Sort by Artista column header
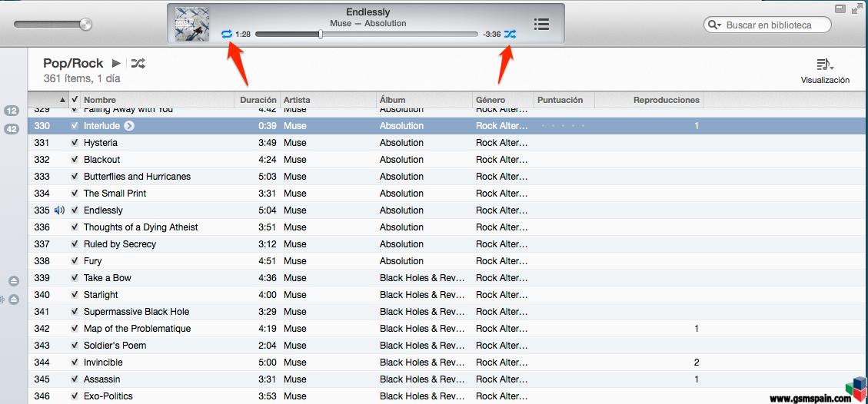 click(x=328, y=100)
